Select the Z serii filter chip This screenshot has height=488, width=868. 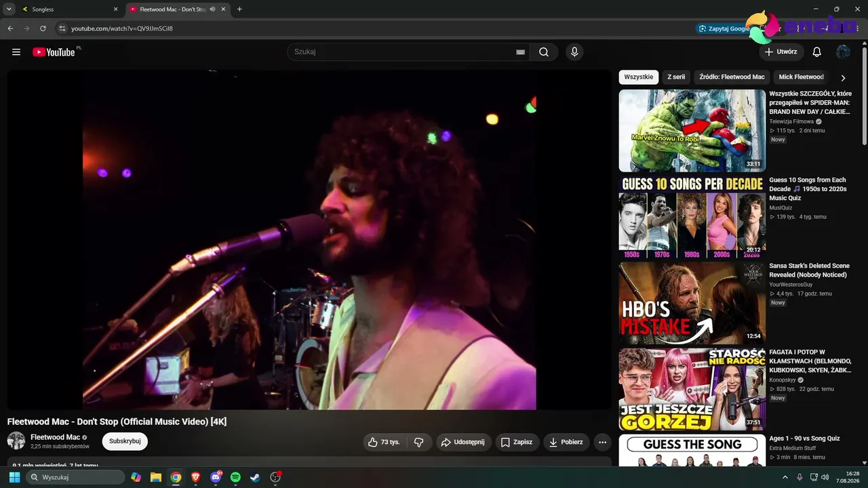[676, 77]
